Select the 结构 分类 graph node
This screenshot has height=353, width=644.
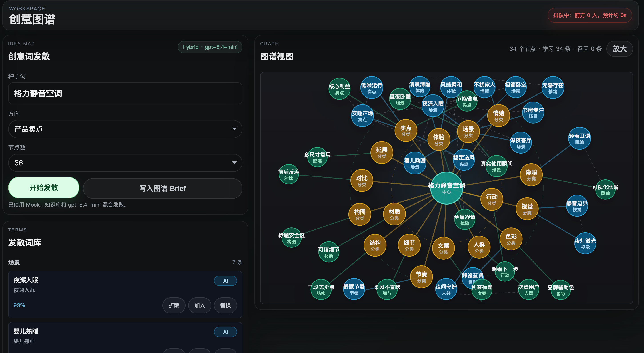375,245
